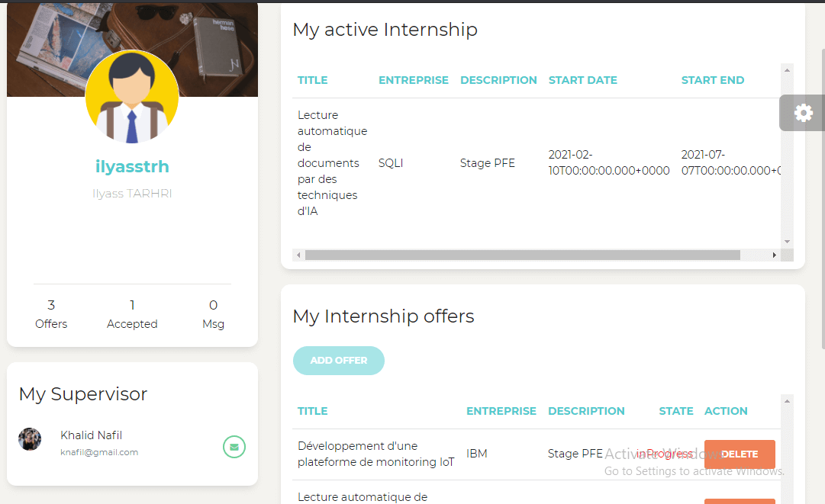This screenshot has height=504, width=825.
Task: Click the Start Date column header
Action: (583, 80)
